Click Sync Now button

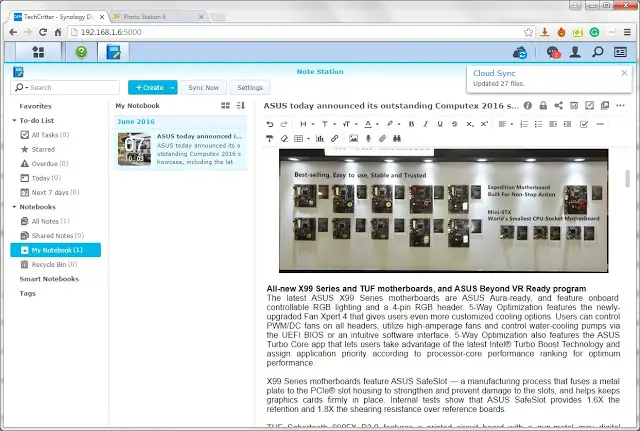[203, 87]
